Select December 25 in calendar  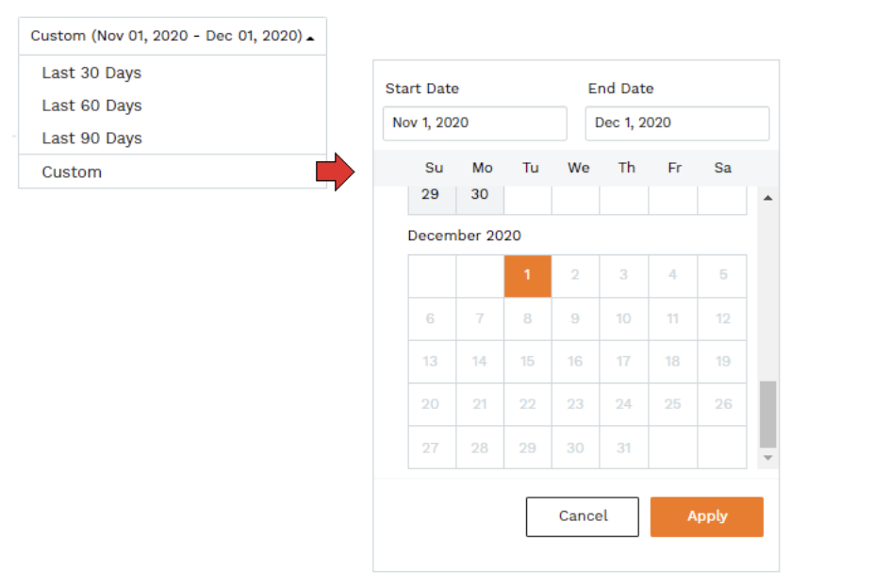(672, 404)
